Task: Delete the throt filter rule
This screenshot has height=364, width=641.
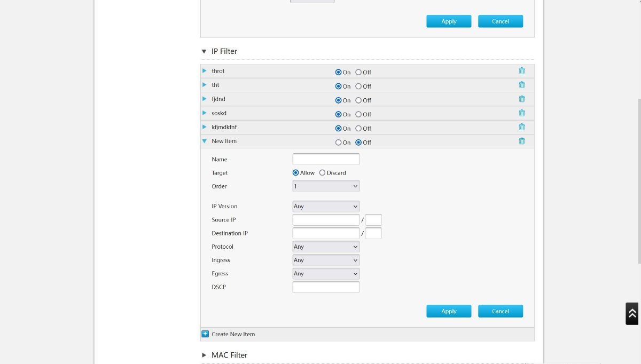Action: (x=521, y=71)
